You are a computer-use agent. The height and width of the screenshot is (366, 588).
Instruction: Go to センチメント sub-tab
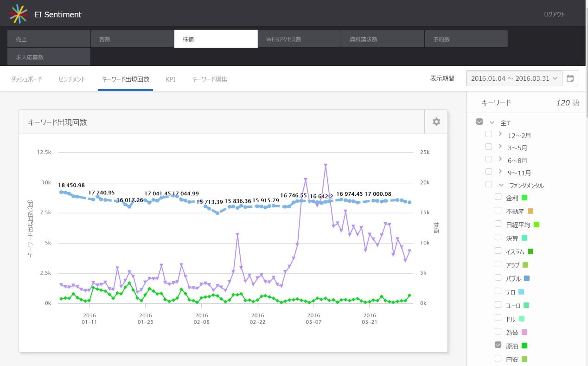coord(72,79)
